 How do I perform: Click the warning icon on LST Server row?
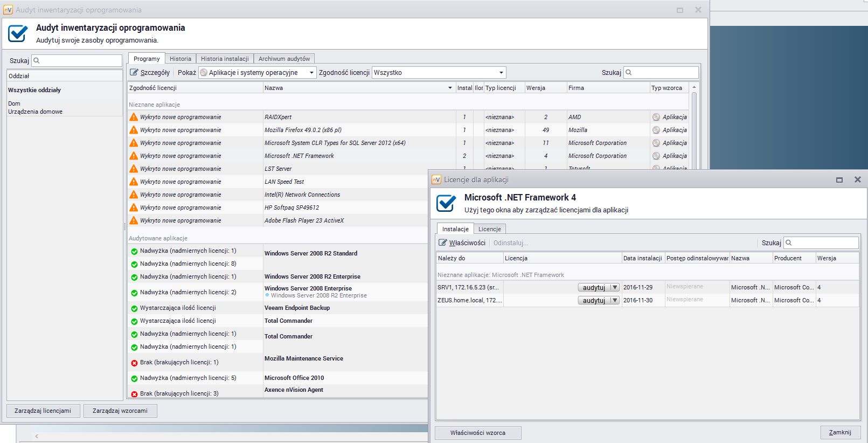pyautogui.click(x=134, y=169)
